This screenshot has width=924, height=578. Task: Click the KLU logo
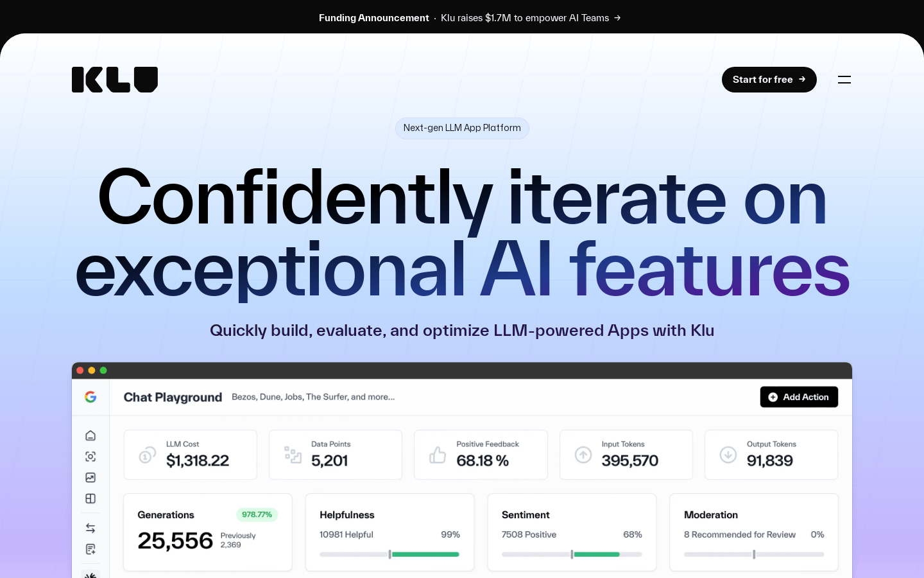coord(115,80)
